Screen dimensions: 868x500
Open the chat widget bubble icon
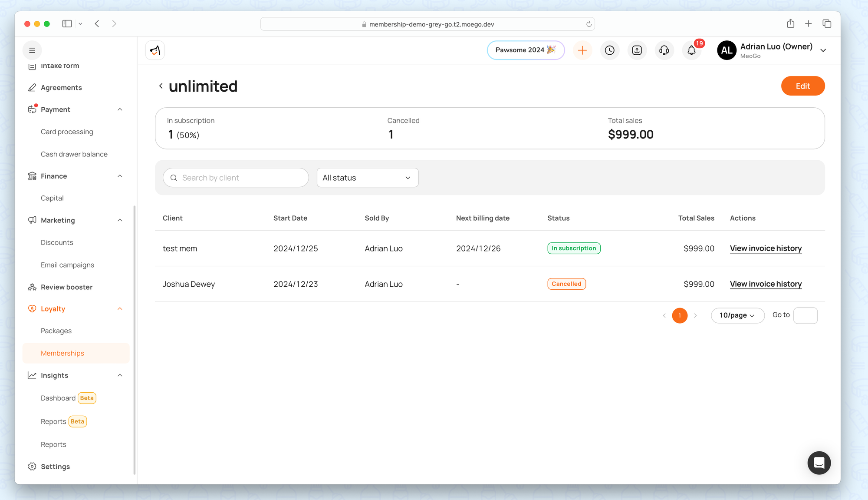(819, 463)
